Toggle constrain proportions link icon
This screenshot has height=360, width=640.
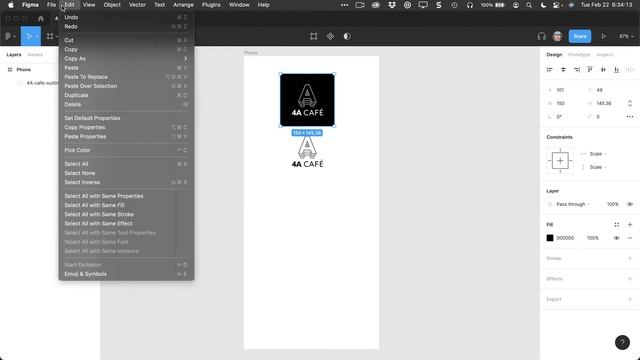point(630,103)
